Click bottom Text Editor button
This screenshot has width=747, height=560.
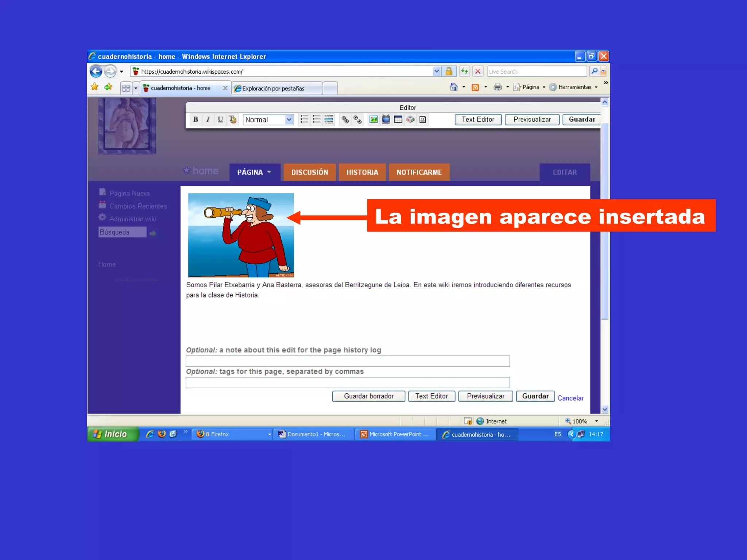(431, 396)
